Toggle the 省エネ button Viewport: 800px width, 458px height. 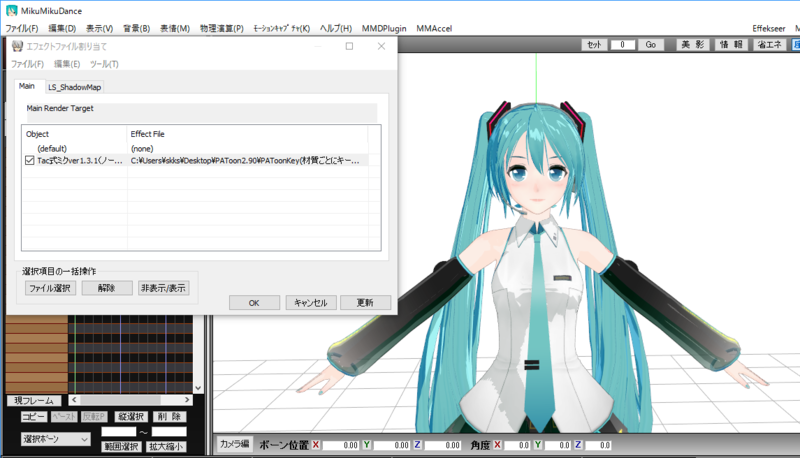769,45
